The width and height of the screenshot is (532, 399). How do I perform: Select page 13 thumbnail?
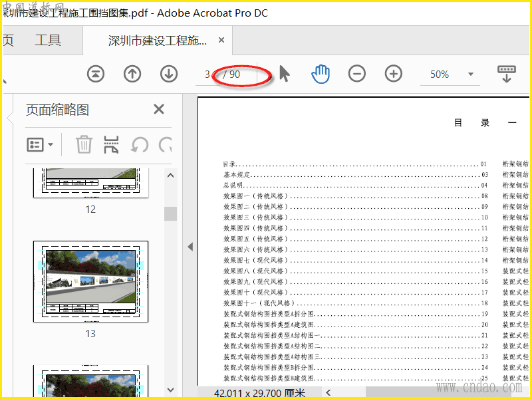tap(90, 281)
